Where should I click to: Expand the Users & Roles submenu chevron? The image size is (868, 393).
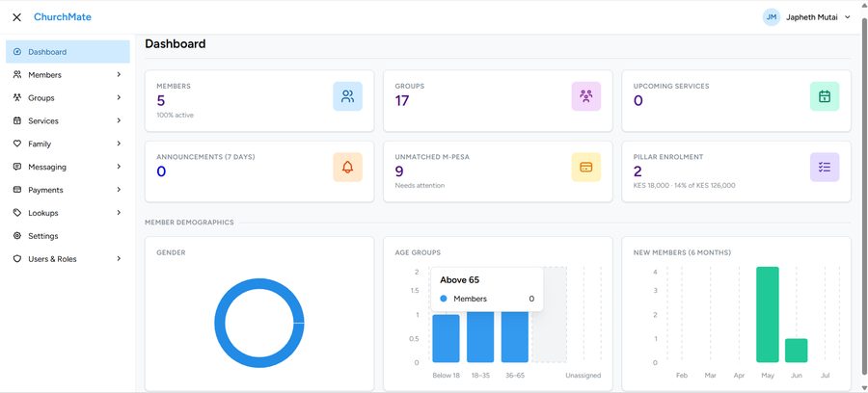tap(119, 259)
